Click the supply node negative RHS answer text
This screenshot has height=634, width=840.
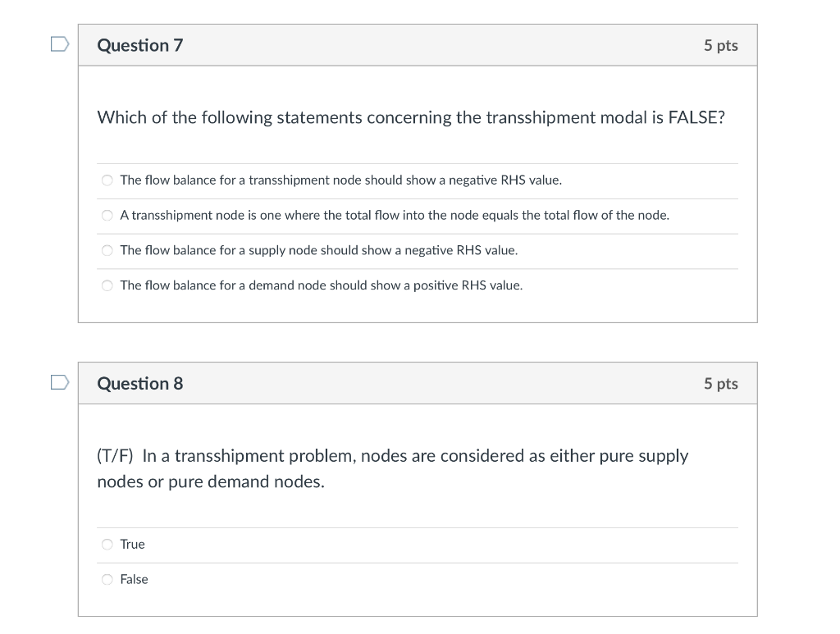point(319,251)
